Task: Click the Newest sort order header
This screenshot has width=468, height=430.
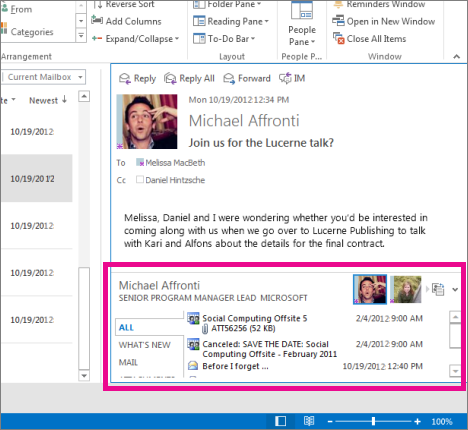Action: 48,100
